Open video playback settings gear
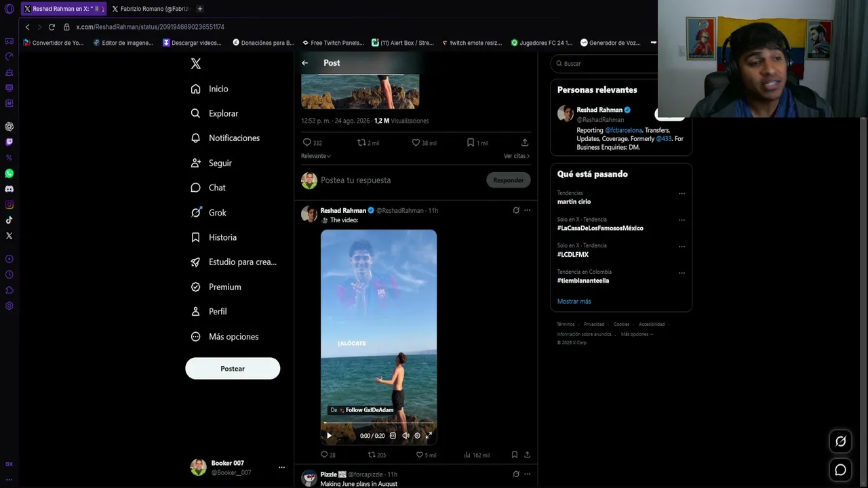 (417, 436)
